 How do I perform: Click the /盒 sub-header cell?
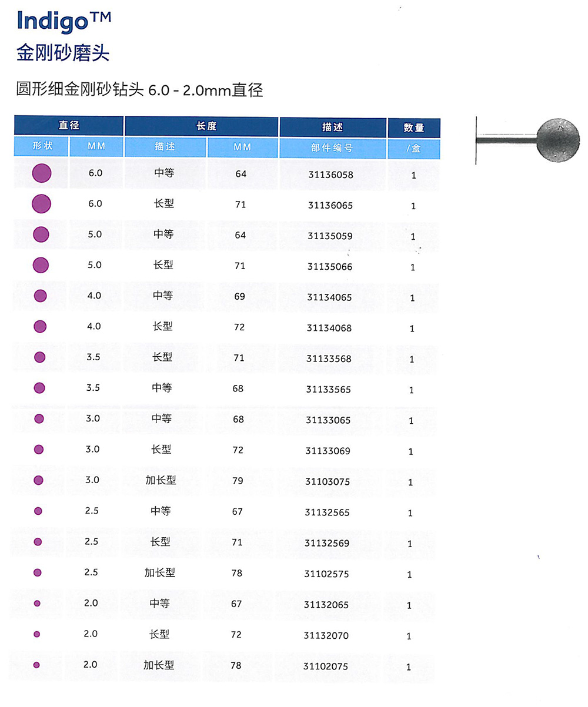coord(414,148)
